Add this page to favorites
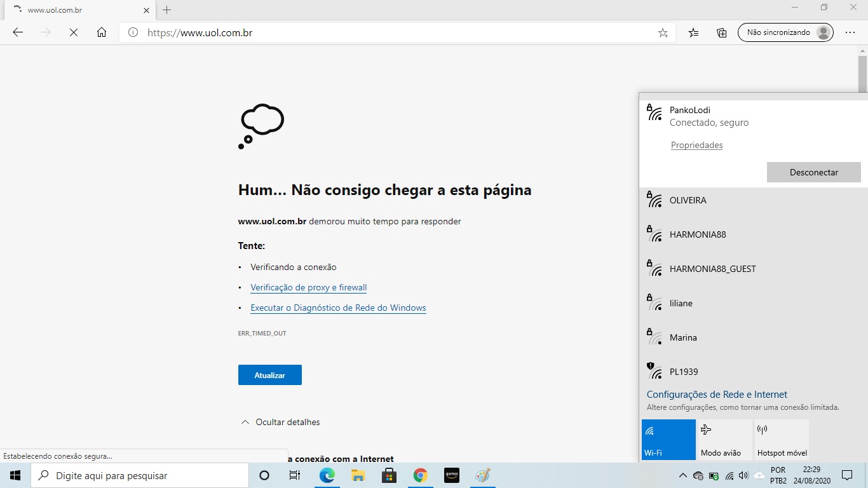This screenshot has width=868, height=488. click(663, 32)
